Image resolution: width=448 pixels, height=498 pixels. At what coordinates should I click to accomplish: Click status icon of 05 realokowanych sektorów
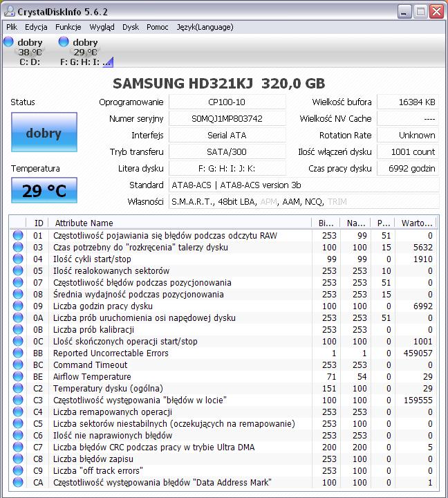click(x=18, y=270)
